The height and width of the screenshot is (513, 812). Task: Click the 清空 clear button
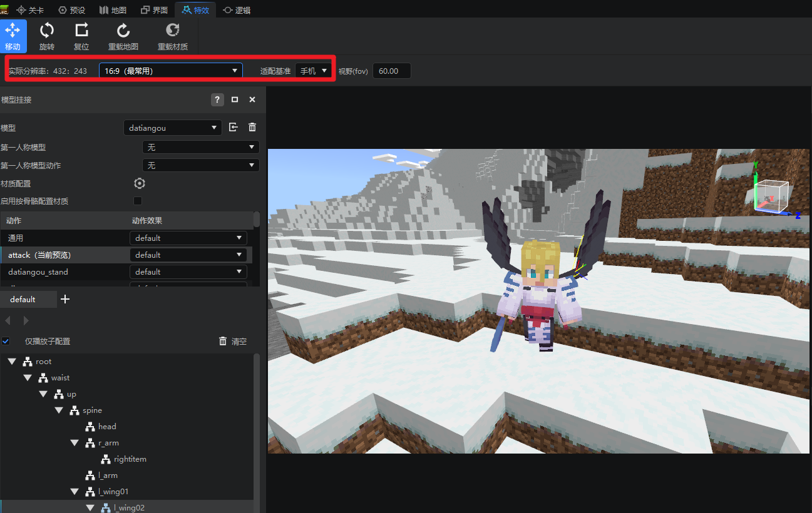click(232, 341)
